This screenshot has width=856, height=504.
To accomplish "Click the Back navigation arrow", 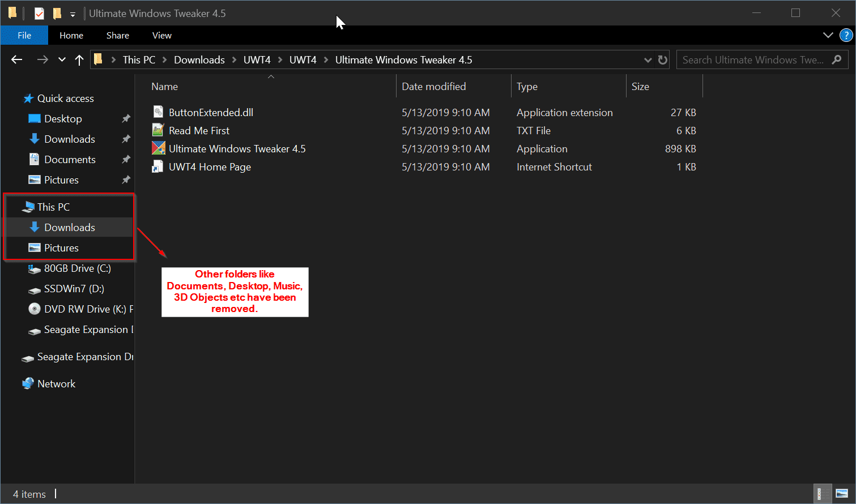I will (x=17, y=60).
